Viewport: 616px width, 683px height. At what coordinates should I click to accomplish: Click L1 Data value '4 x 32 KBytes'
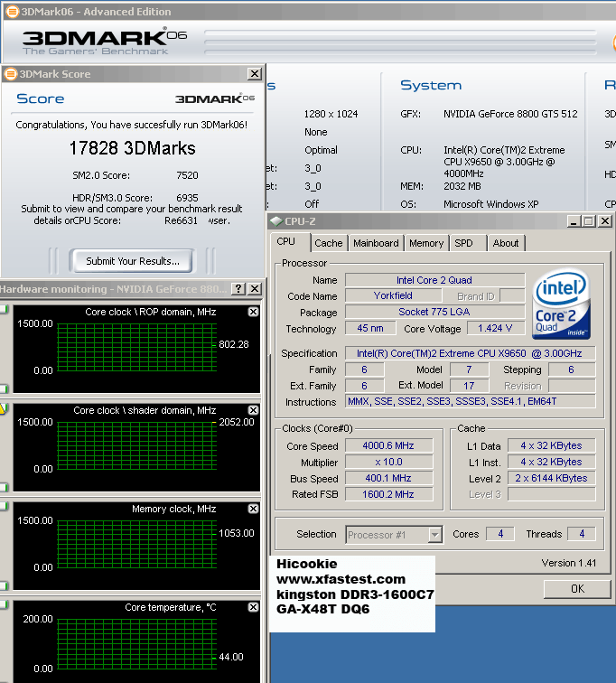coord(551,445)
